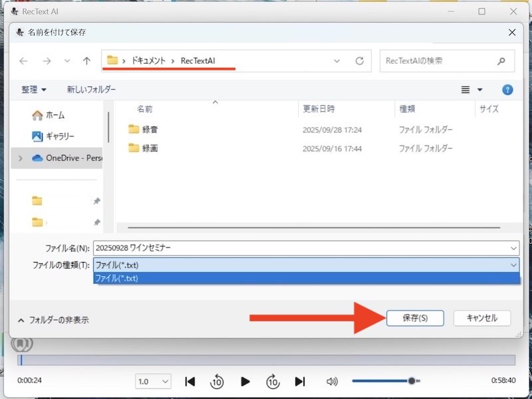532x399 pixels.
Task: Click the search magnifier in RecTextAI search
Action: pos(501,61)
